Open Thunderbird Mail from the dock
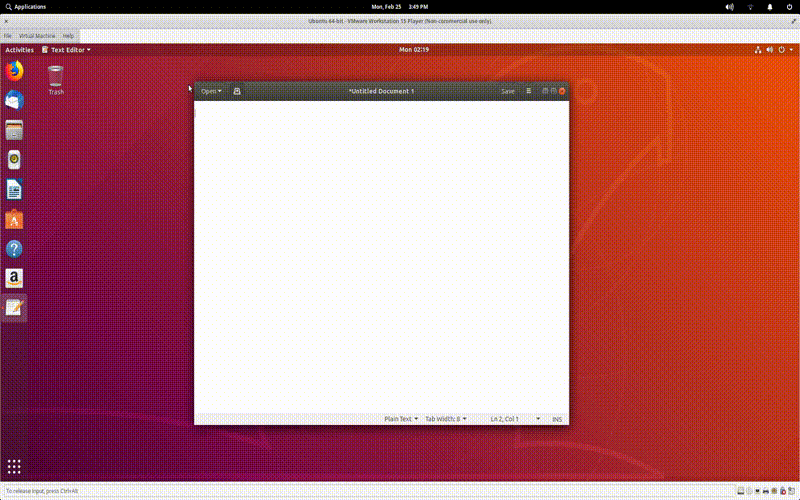 pyautogui.click(x=14, y=100)
